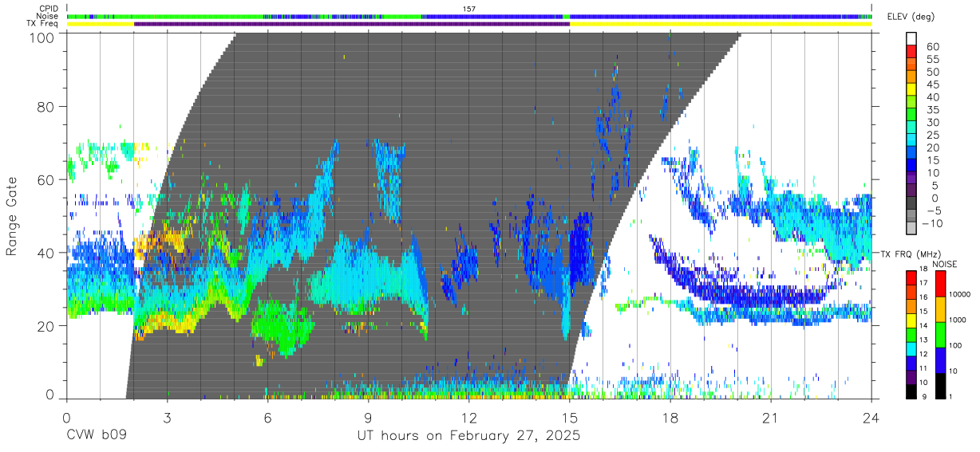Click the TX Freq row label
980x452 pixels.
tap(44, 23)
